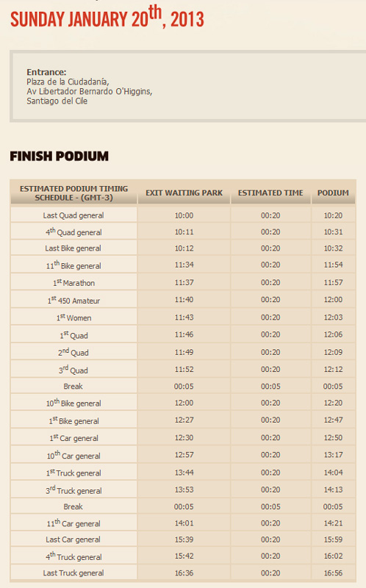Viewport: 366px width, 588px height.
Task: Select the 1st Marathon row label
Action: [74, 283]
